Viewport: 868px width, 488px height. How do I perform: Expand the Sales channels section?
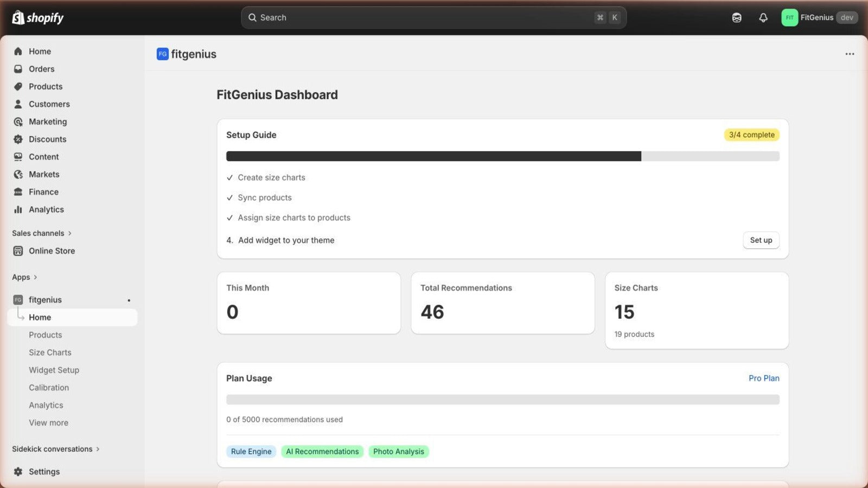[x=69, y=233]
